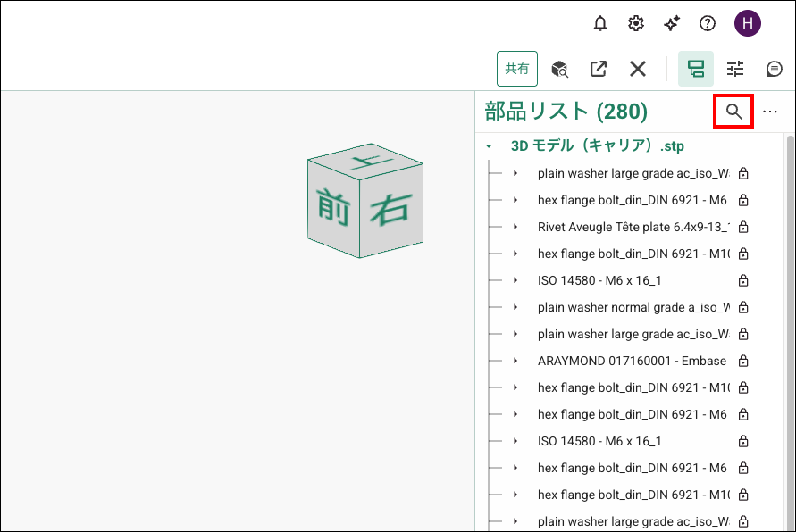
Task: Toggle the parts list tree panel
Action: click(x=695, y=69)
